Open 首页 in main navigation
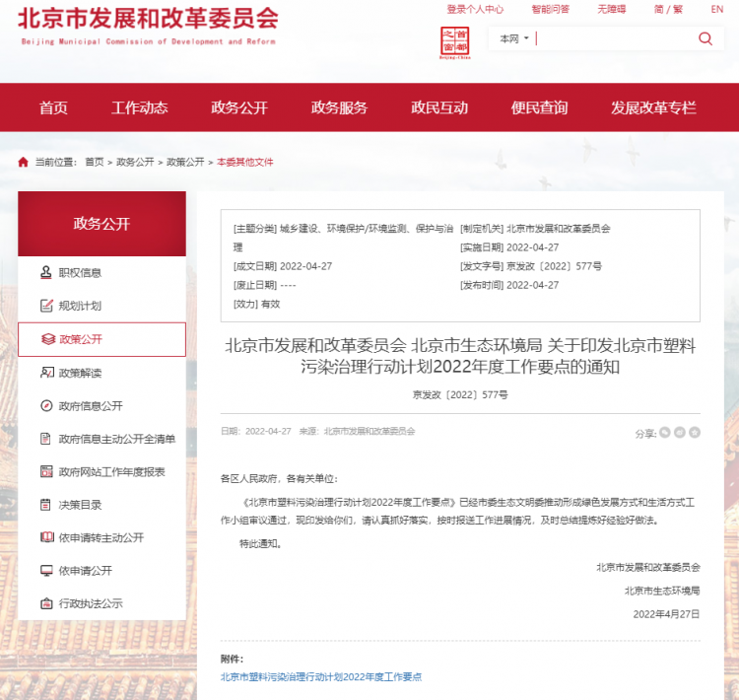 click(53, 107)
